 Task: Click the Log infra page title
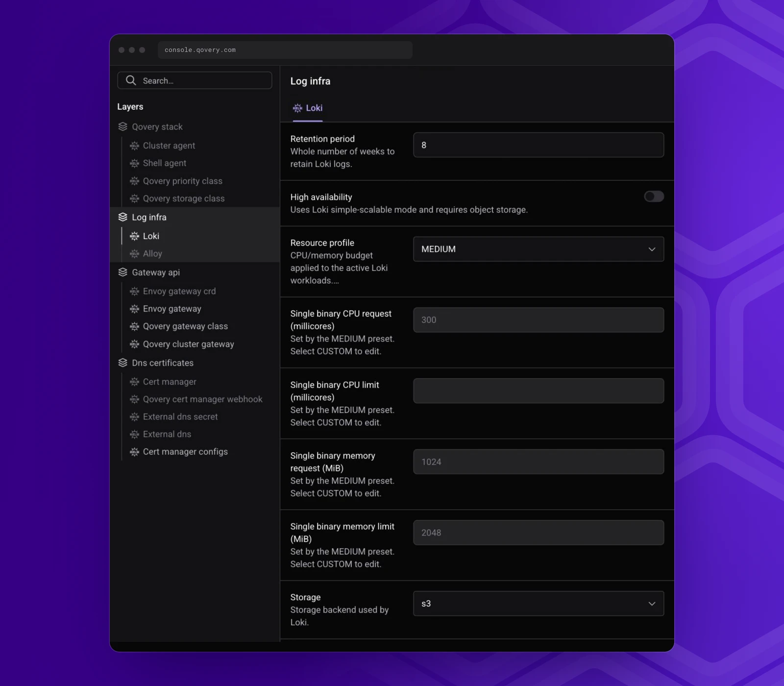310,81
